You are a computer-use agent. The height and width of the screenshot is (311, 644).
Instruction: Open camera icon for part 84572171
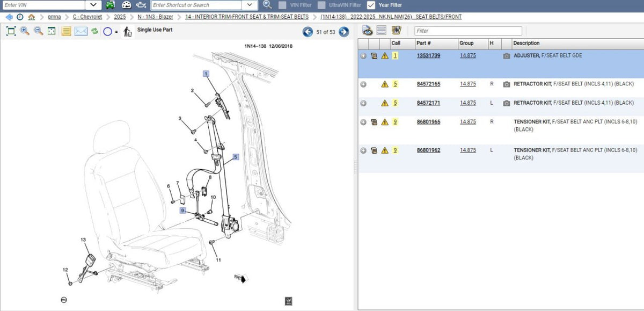coord(506,103)
